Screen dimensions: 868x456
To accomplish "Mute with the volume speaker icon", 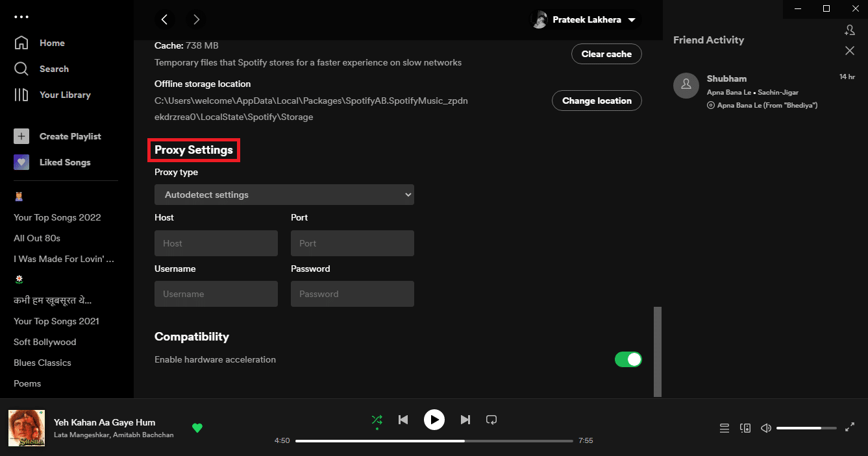I will click(x=766, y=427).
